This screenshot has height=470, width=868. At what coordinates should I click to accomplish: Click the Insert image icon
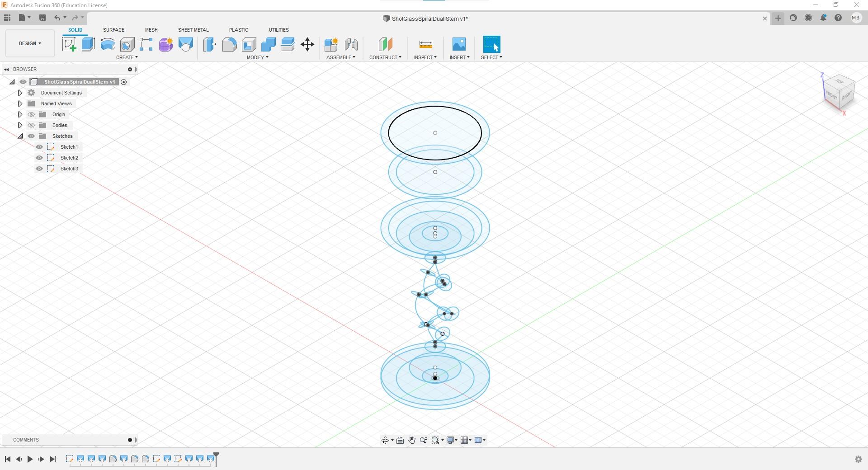point(459,44)
